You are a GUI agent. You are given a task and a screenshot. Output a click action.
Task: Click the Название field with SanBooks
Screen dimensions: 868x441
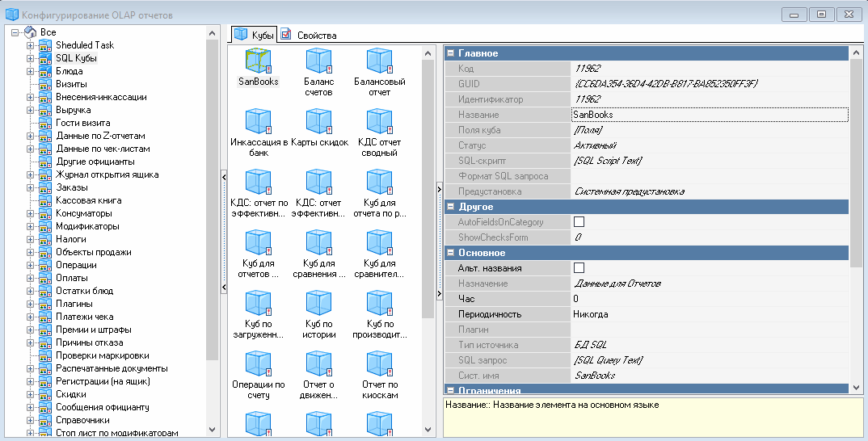(x=708, y=115)
